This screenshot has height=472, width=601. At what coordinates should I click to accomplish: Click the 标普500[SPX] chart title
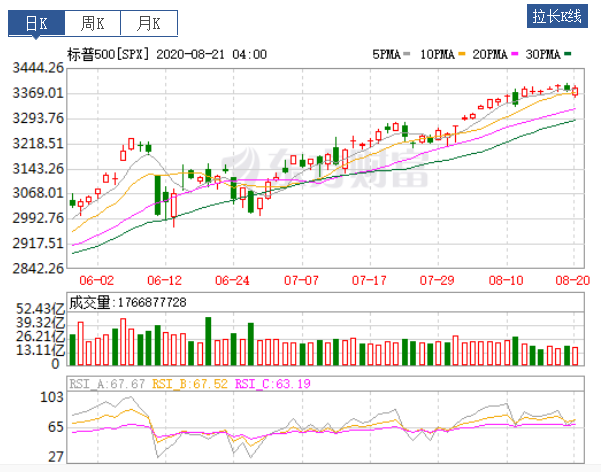(108, 54)
